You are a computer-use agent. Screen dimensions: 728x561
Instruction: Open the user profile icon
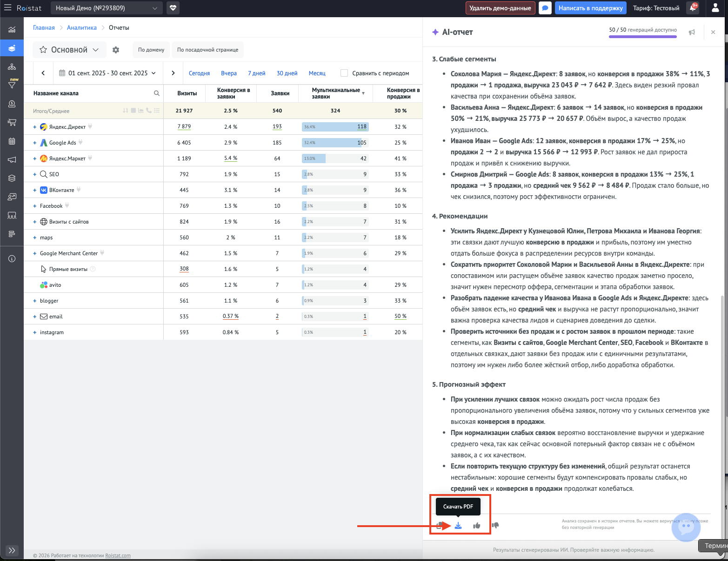point(715,8)
